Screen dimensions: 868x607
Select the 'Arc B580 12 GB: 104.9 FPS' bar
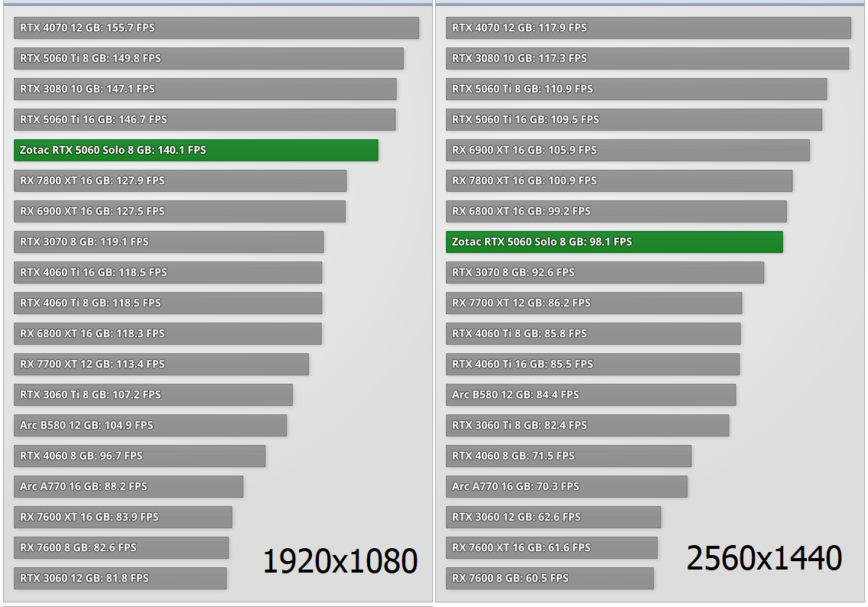coord(150,426)
